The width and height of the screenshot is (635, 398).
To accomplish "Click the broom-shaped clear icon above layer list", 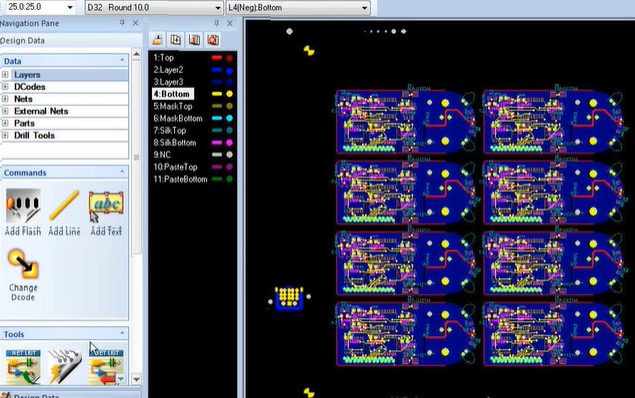I will click(x=157, y=40).
